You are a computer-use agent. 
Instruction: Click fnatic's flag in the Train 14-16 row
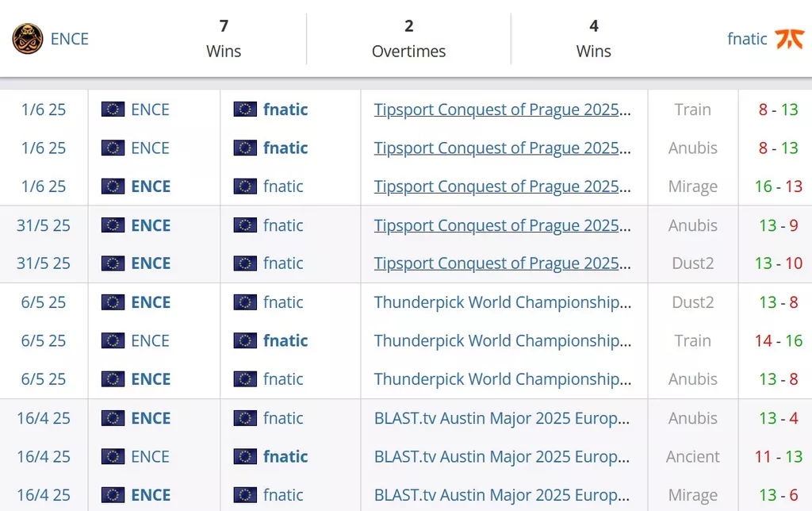point(245,340)
